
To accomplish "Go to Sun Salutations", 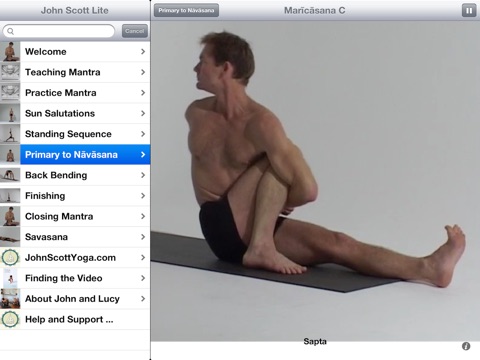I will (75, 113).
